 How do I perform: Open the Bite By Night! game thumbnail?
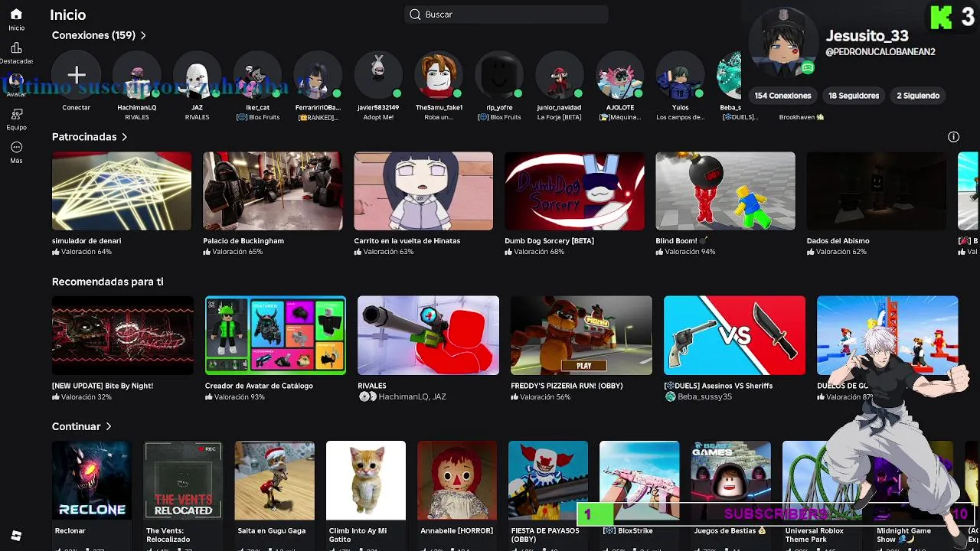122,335
